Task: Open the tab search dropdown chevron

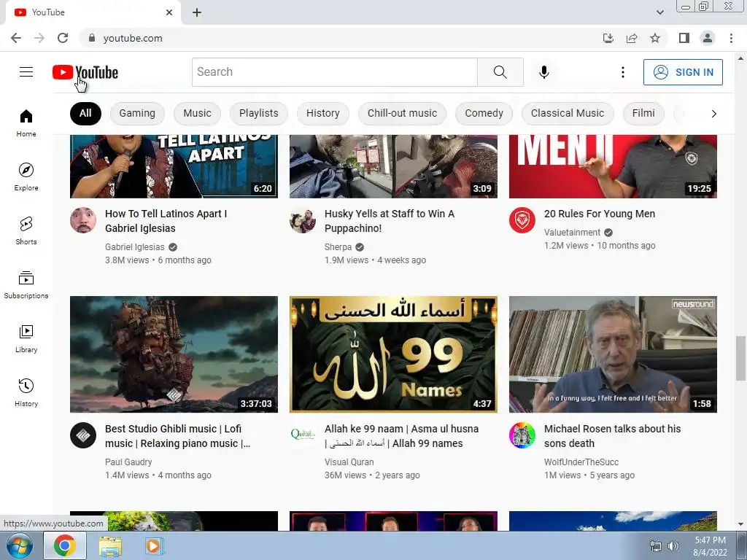Action: pos(659,12)
